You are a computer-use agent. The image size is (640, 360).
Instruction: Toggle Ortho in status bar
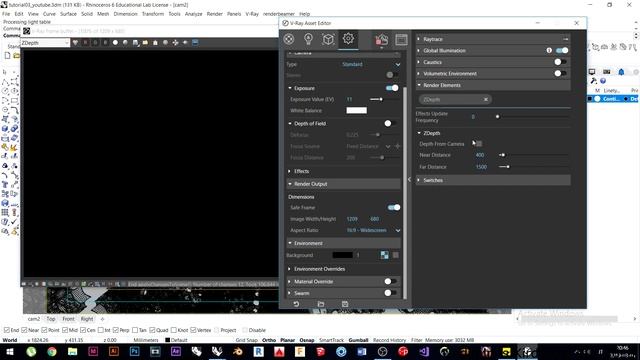269,340
